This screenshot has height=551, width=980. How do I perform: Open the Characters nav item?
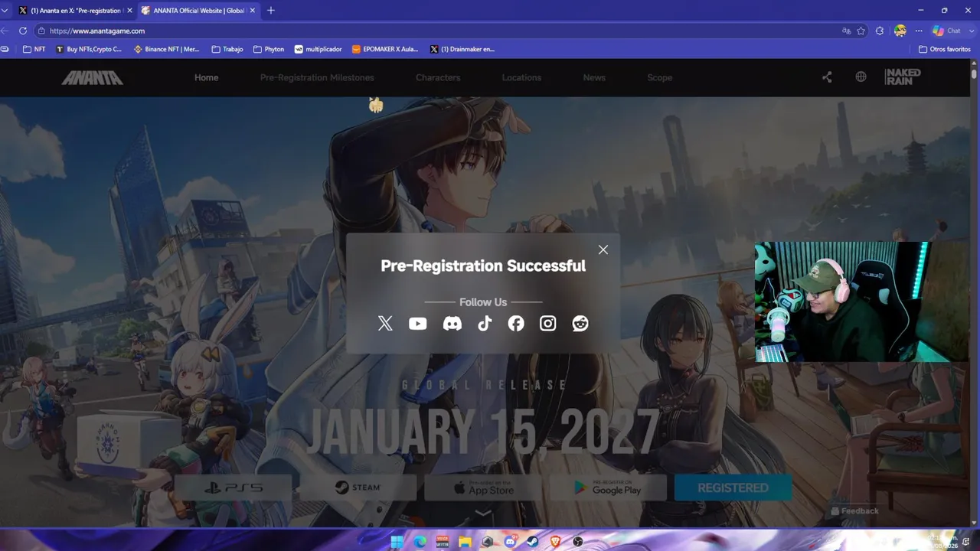point(438,77)
